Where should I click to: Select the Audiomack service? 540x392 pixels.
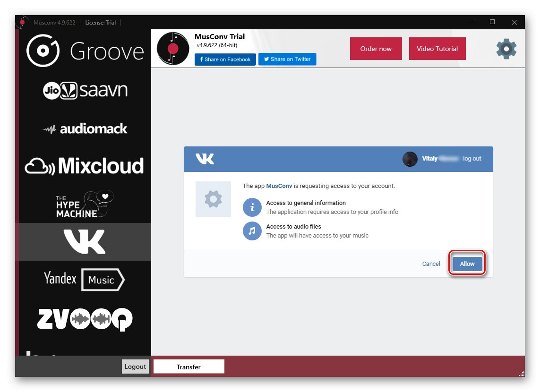click(85, 129)
